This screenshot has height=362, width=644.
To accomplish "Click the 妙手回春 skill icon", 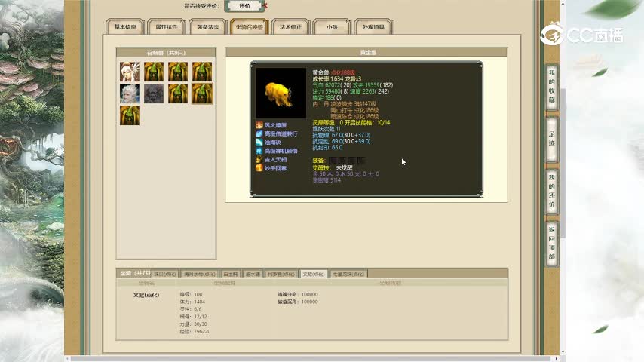I will pos(259,168).
